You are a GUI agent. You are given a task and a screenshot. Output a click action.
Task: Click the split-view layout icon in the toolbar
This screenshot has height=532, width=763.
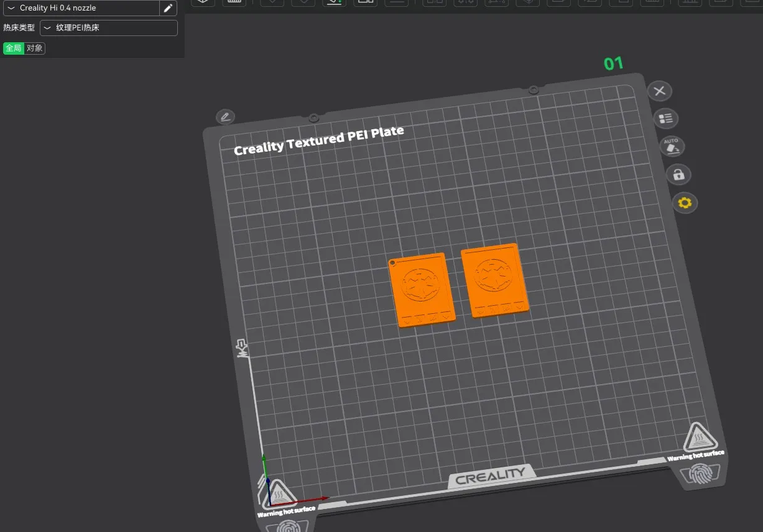[x=365, y=3]
